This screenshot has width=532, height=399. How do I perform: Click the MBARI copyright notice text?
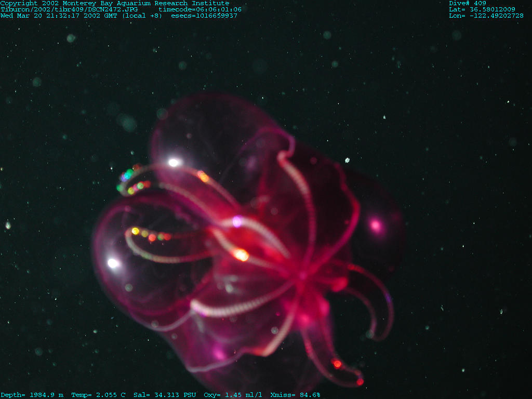coord(114,3)
